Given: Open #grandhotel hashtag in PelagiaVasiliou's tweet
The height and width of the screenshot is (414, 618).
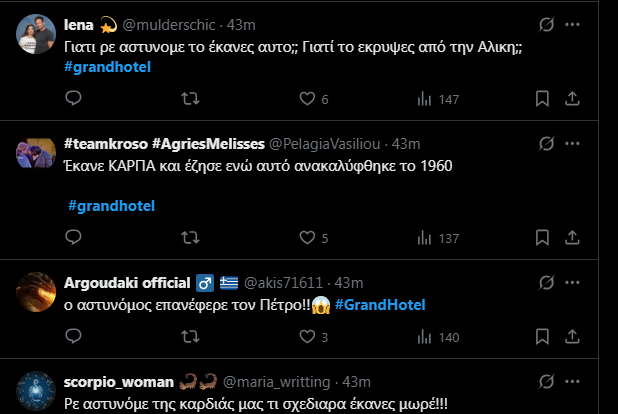Looking at the screenshot, I should point(111,206).
